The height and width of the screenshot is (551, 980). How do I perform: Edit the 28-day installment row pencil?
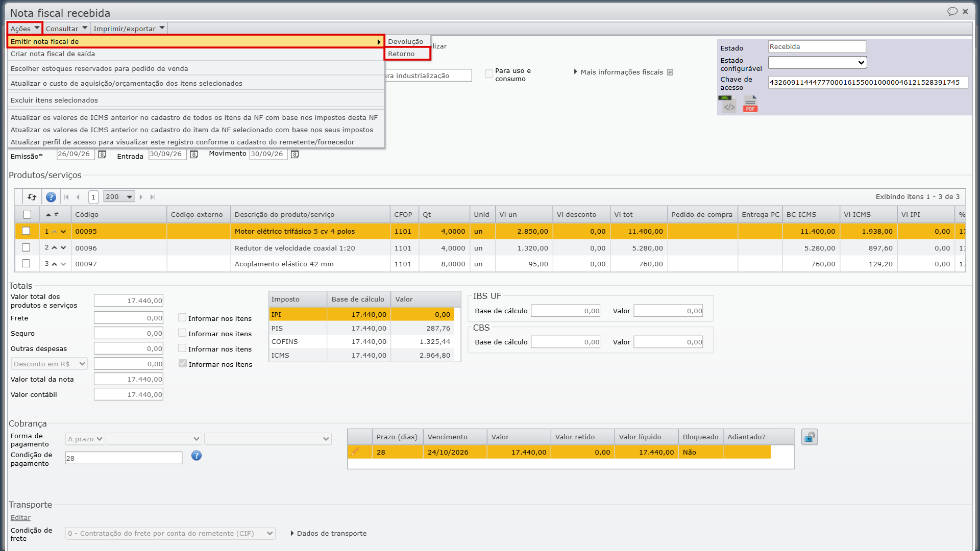click(355, 452)
